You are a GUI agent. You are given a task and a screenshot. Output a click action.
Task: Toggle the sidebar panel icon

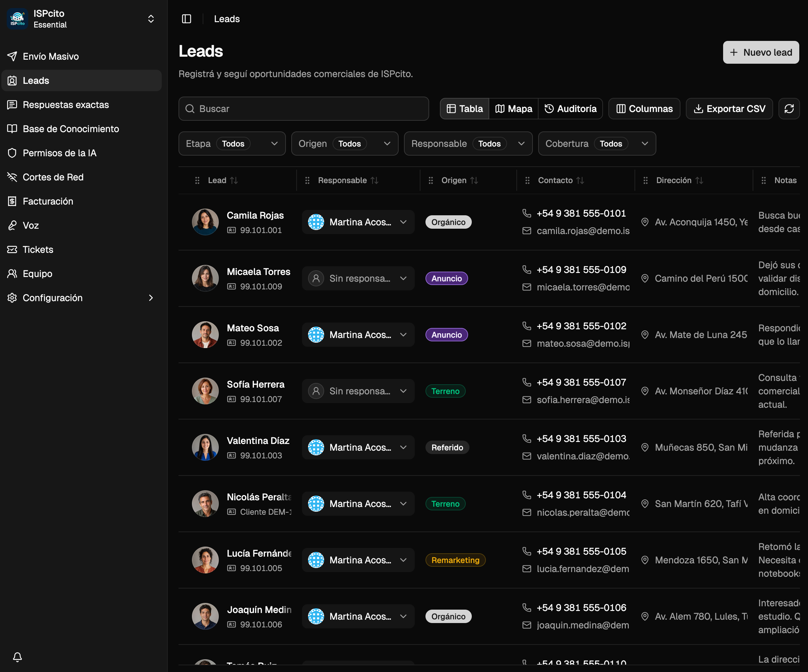point(187,19)
